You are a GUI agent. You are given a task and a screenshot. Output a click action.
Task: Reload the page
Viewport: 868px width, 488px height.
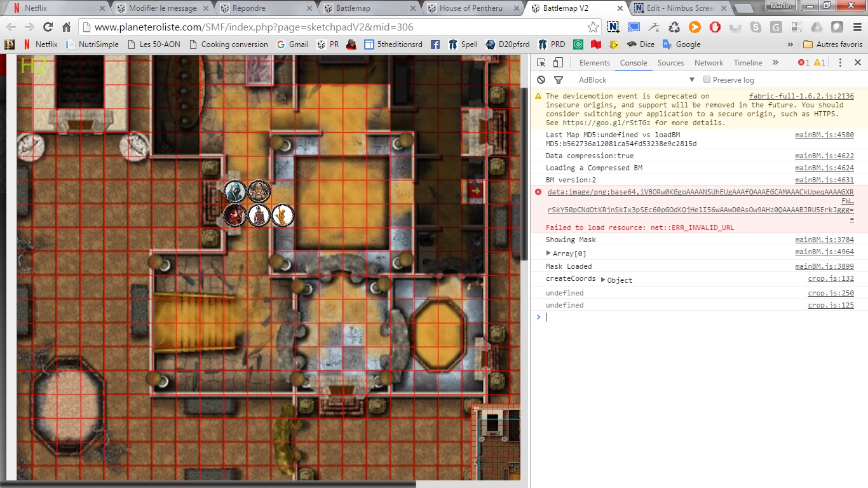pos(48,27)
